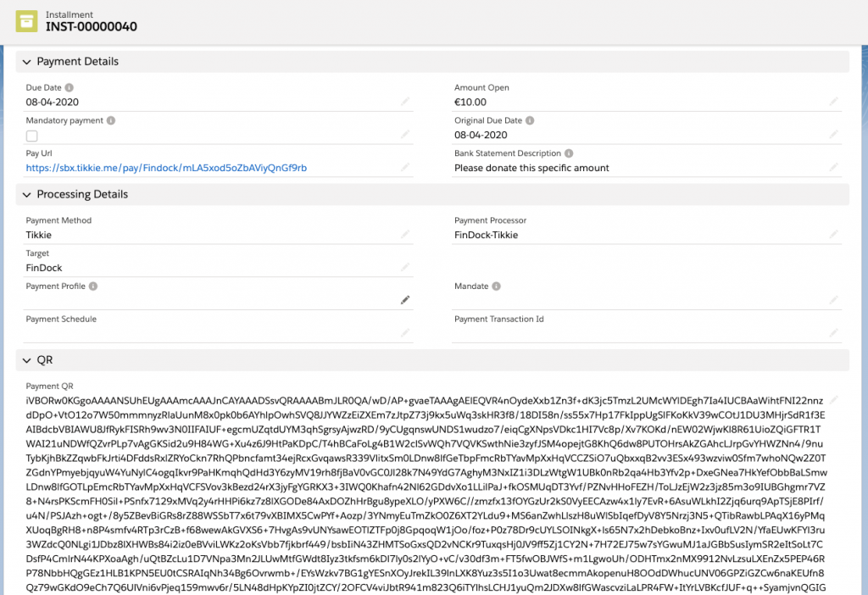Click info icon beside Bank Statement Description

point(569,153)
